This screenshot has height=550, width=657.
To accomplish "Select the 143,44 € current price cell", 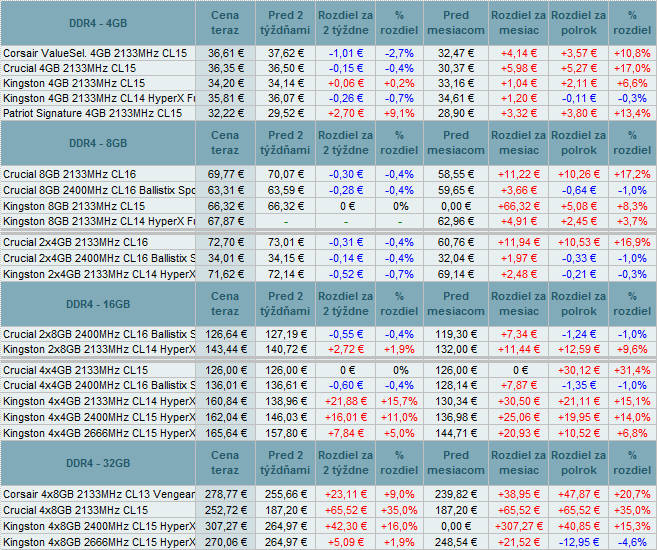I will click(225, 349).
